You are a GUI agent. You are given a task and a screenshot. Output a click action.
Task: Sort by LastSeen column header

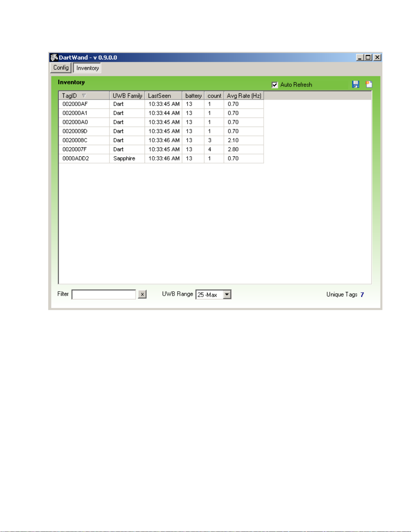163,96
